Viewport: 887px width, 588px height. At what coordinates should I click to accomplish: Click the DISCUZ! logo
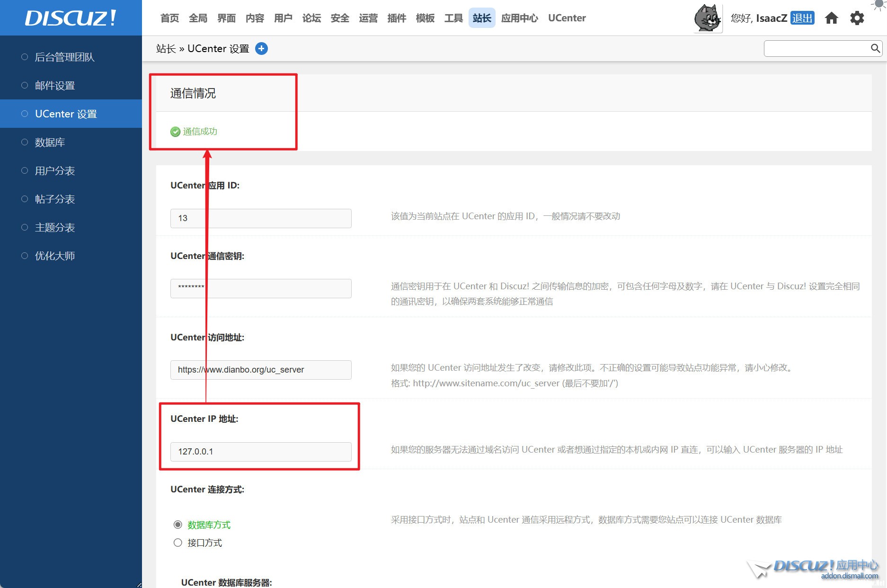point(71,18)
